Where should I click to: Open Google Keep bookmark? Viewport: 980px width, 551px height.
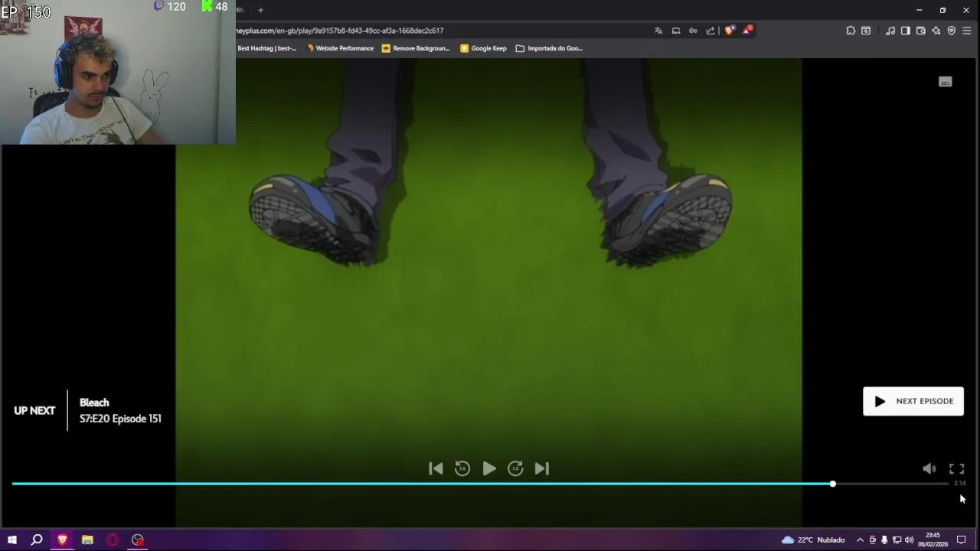pos(483,48)
